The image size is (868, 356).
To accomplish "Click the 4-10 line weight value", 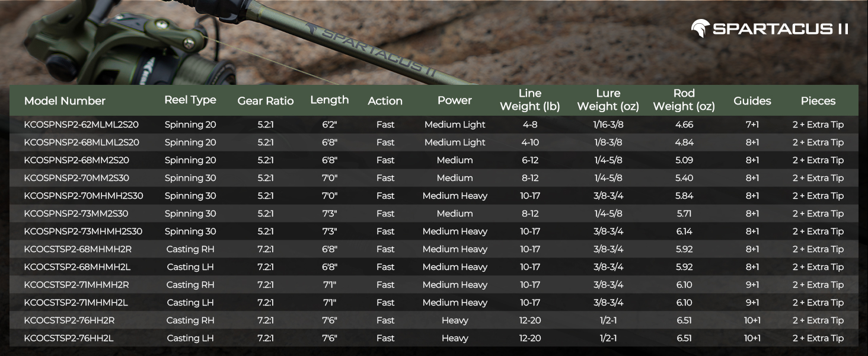I will 530,142.
